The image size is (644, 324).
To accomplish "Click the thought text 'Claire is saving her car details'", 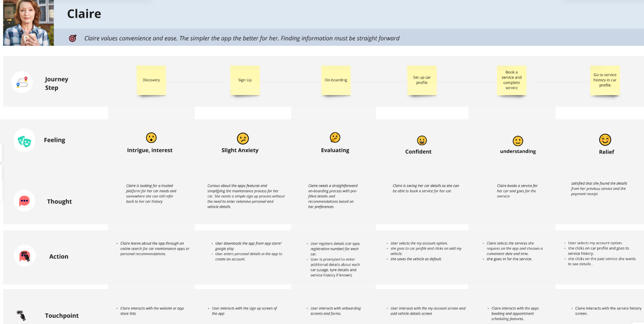I will click(x=426, y=188).
